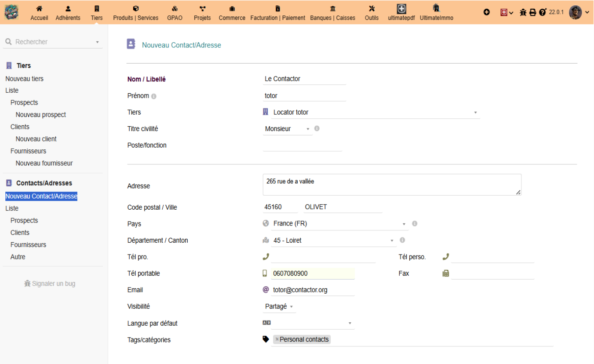This screenshot has width=594, height=364.
Task: Click the tag icon beside Tags/catégories
Action: click(266, 339)
